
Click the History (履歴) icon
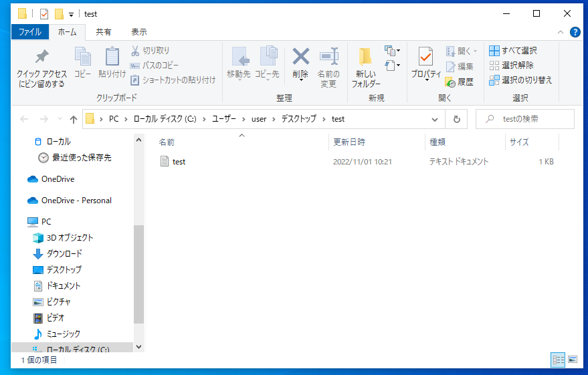pos(459,82)
